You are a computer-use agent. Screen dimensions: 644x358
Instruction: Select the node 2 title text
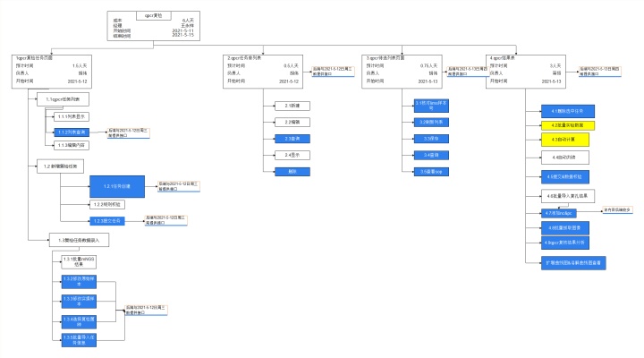[x=244, y=58]
